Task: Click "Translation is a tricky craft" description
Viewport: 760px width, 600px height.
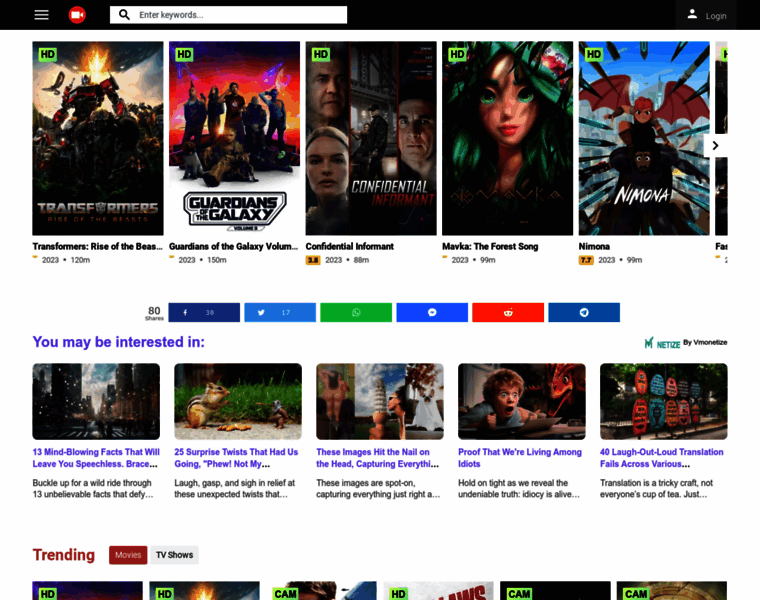Action: tap(656, 489)
